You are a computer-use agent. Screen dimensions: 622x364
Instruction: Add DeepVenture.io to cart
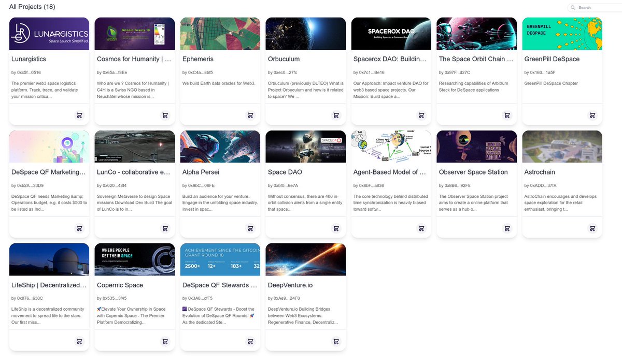click(x=336, y=341)
